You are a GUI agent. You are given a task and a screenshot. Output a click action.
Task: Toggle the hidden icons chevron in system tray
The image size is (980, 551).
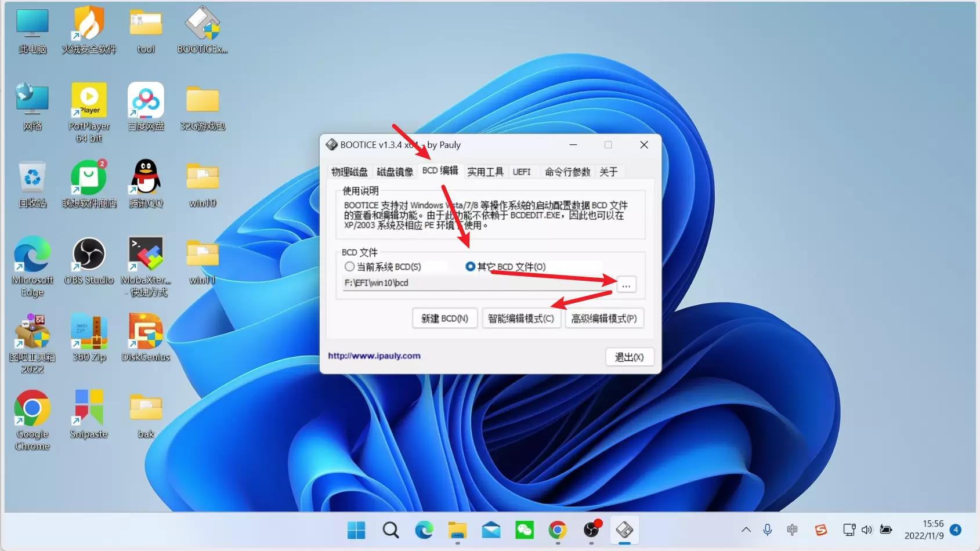746,530
